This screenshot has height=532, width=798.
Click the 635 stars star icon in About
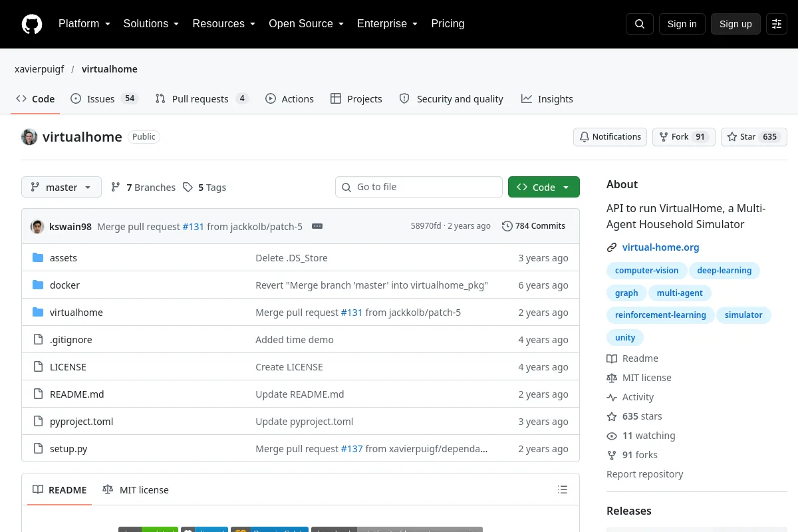coord(612,416)
